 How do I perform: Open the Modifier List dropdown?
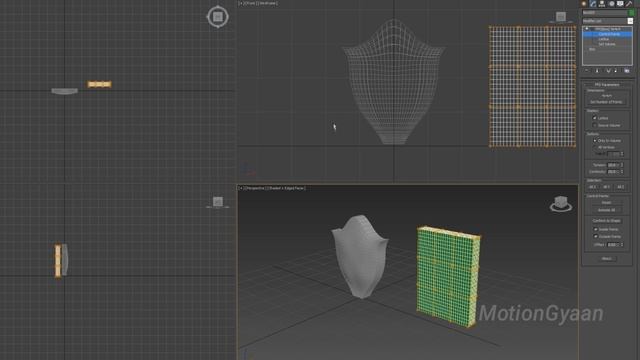coord(607,21)
